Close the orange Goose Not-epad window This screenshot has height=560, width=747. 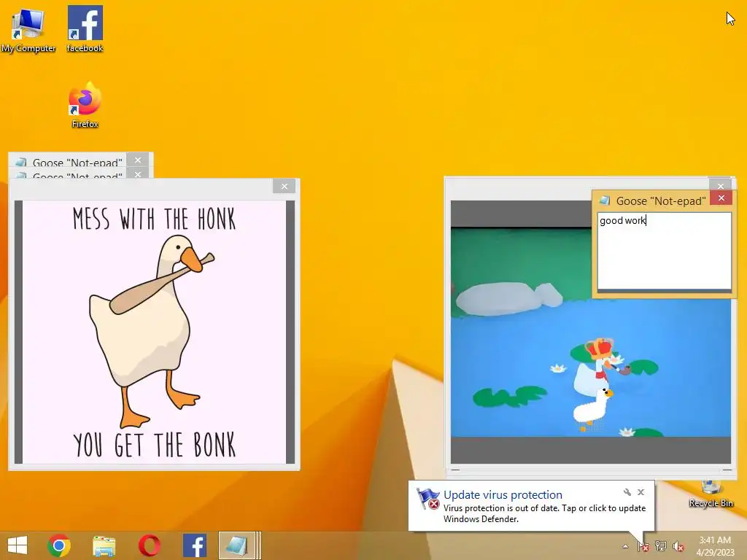(x=721, y=198)
